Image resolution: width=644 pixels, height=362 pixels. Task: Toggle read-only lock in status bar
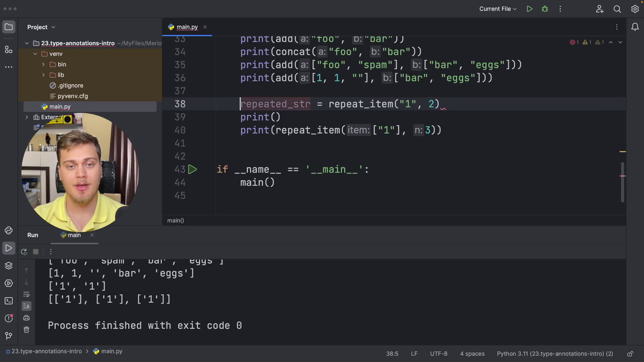[x=630, y=354]
